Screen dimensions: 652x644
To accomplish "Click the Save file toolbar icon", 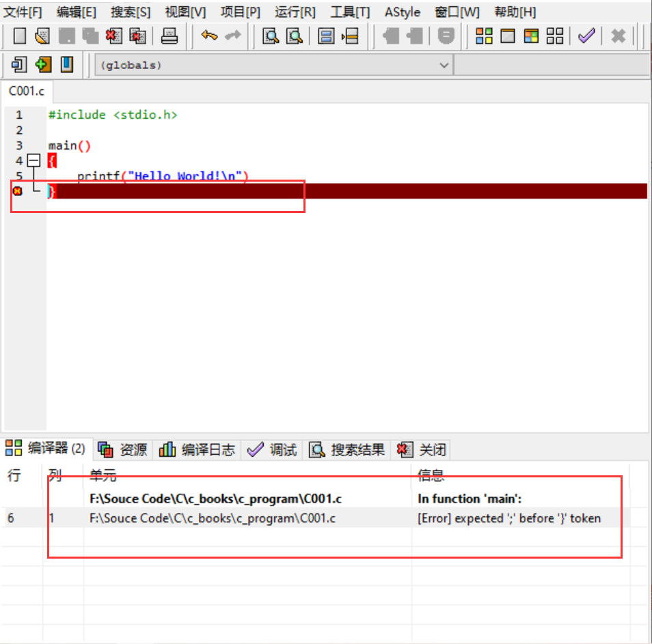I will pyautogui.click(x=66, y=36).
